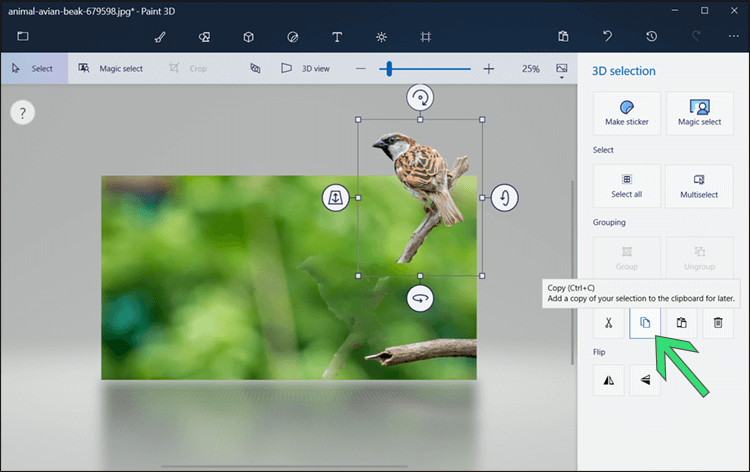This screenshot has height=472, width=750.
Task: Click the 25% zoom value
Action: pos(530,69)
